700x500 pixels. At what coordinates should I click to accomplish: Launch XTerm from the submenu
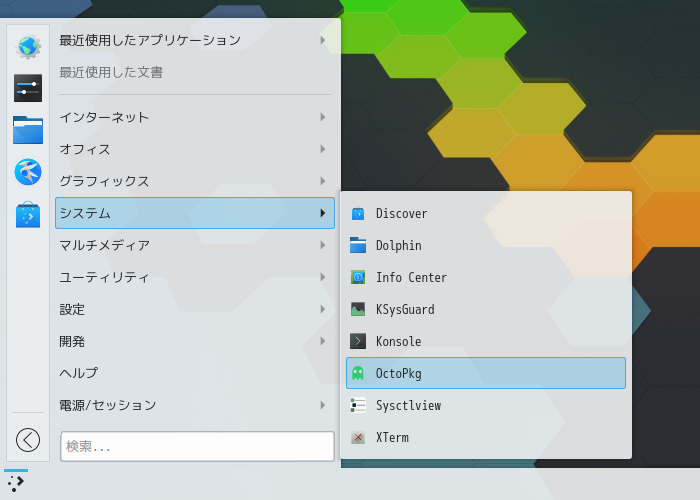(x=486, y=437)
